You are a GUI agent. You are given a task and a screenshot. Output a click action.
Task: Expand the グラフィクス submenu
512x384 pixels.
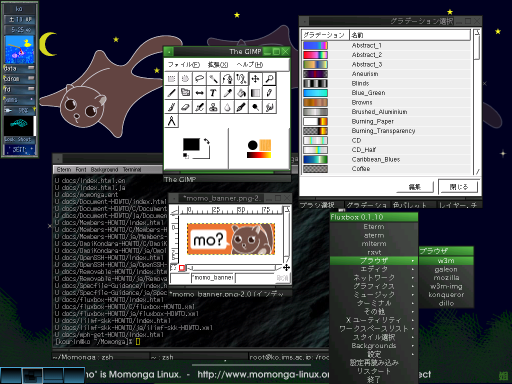[x=374, y=286]
